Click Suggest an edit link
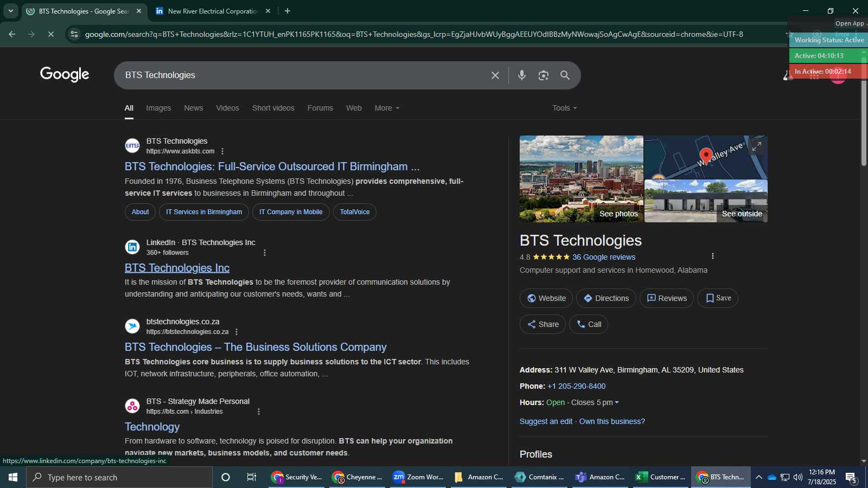The height and width of the screenshot is (488, 868). pos(546,421)
